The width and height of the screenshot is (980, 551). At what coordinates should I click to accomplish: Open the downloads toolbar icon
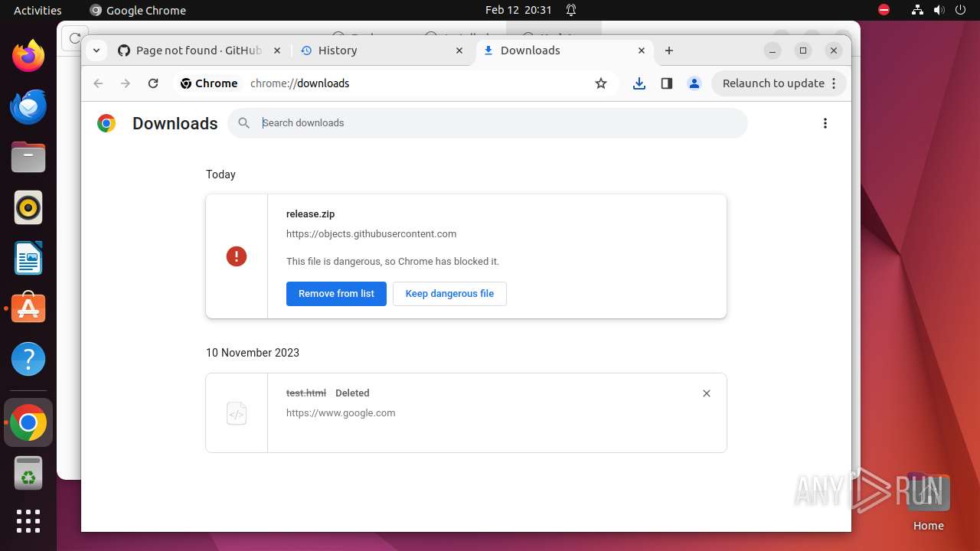pyautogui.click(x=639, y=83)
